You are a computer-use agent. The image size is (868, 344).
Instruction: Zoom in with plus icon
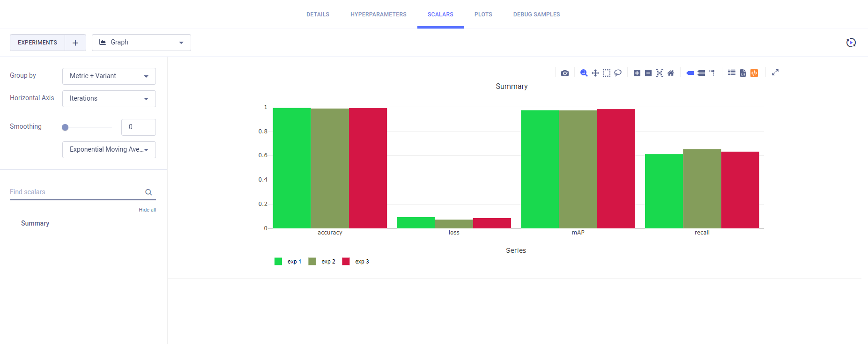coord(637,73)
